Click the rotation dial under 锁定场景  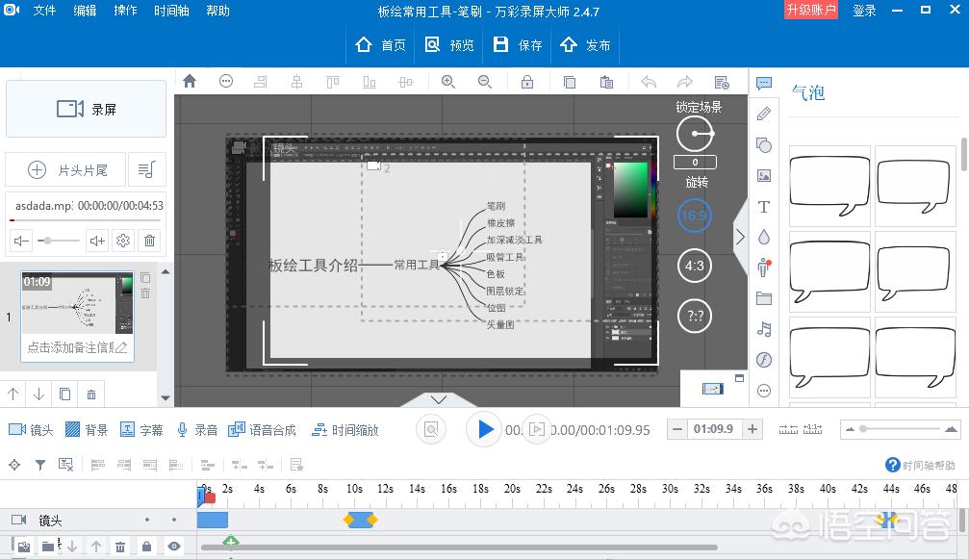[695, 134]
